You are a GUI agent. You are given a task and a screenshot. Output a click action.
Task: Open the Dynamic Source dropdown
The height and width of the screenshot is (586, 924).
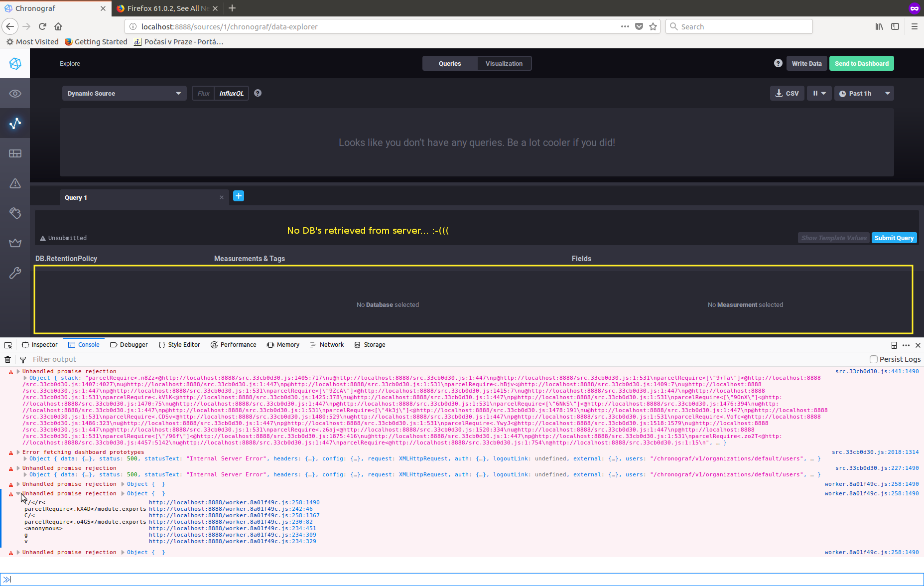click(124, 93)
